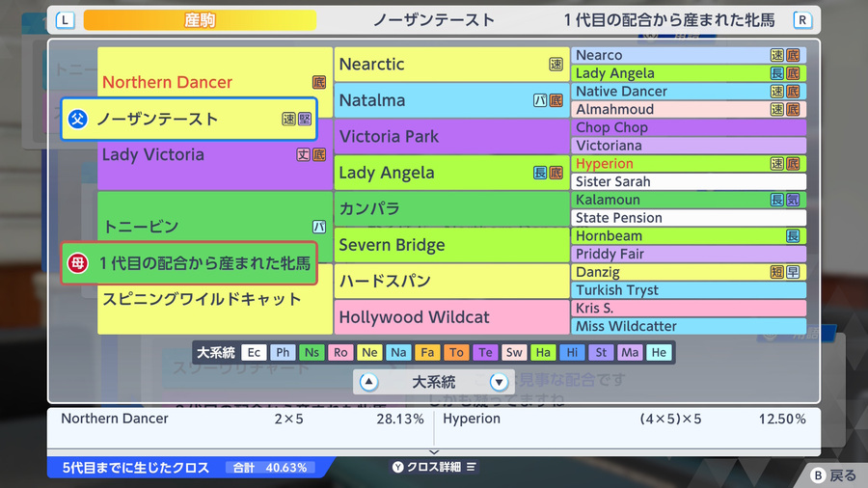The height and width of the screenshot is (488, 868).
Task: Click the 長 icon on Hornbeam
Action: click(x=793, y=235)
